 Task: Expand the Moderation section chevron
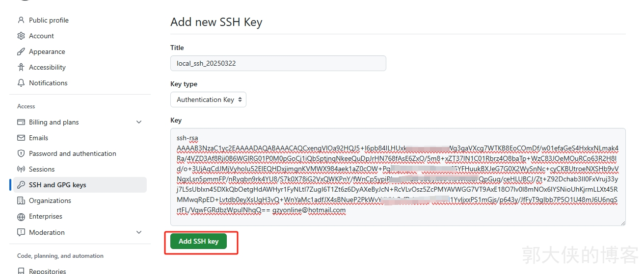point(139,232)
